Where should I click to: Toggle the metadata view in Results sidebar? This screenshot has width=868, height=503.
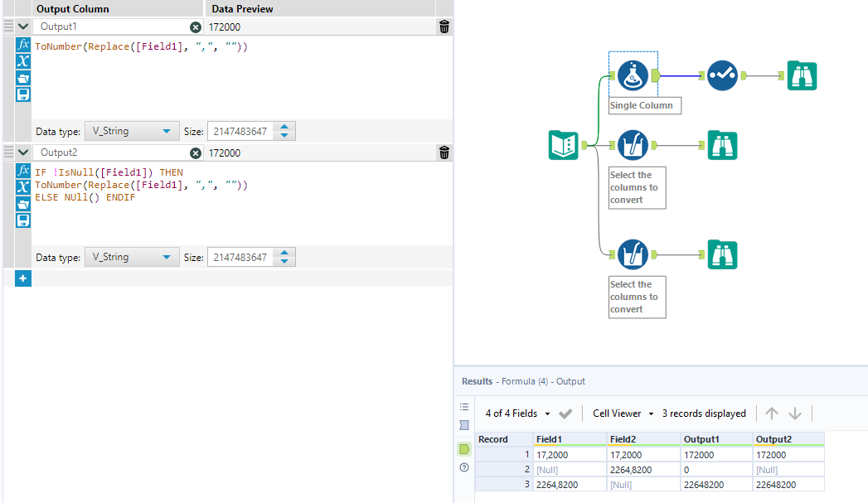pyautogui.click(x=464, y=425)
